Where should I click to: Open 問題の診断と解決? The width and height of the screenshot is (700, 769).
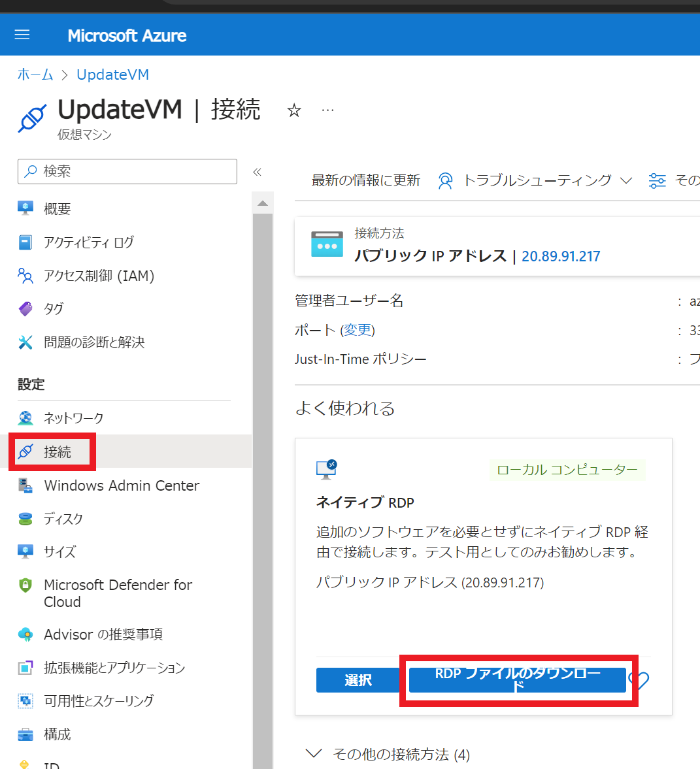pyautogui.click(x=94, y=342)
